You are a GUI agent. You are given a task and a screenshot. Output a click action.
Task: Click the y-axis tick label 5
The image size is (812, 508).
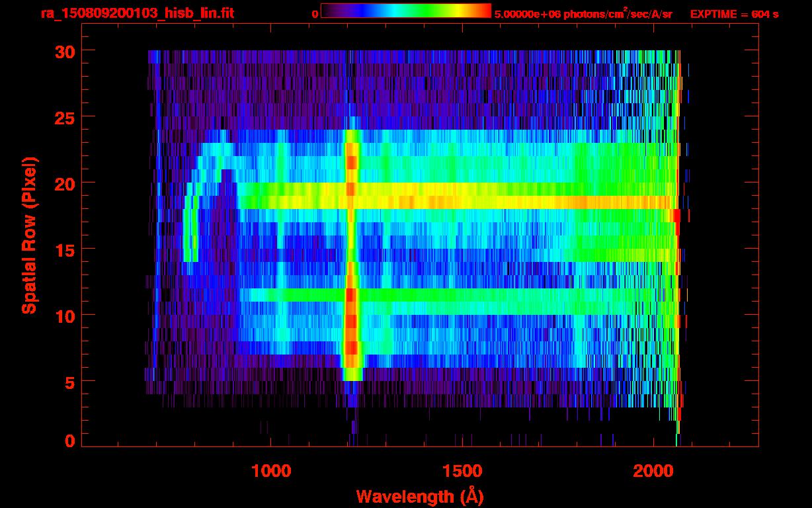click(69, 382)
